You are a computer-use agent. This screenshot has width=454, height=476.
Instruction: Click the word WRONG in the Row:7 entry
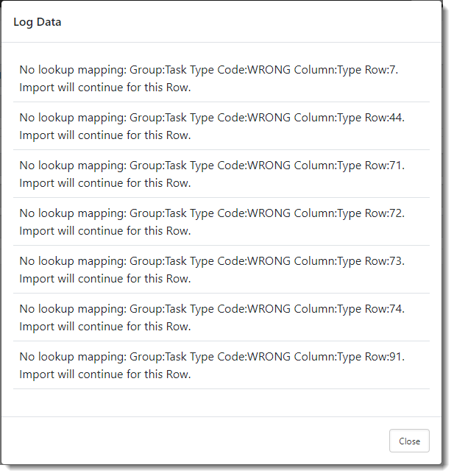tap(269, 70)
